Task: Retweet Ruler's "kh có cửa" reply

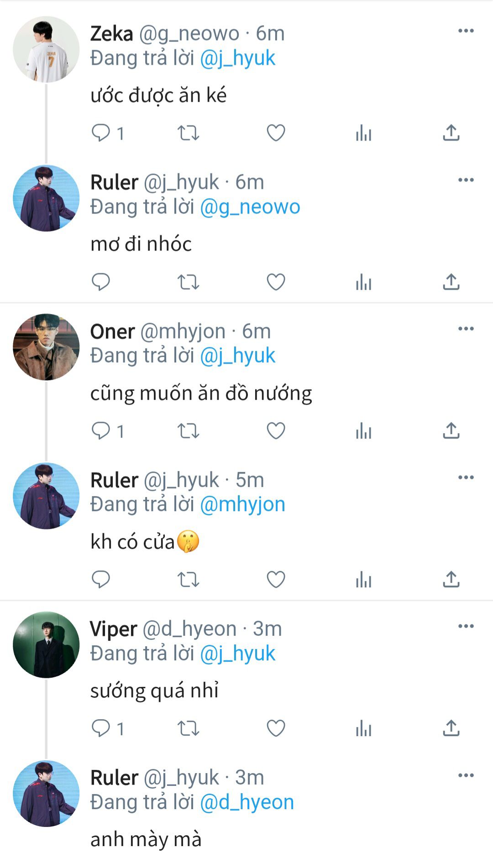Action: point(188,580)
